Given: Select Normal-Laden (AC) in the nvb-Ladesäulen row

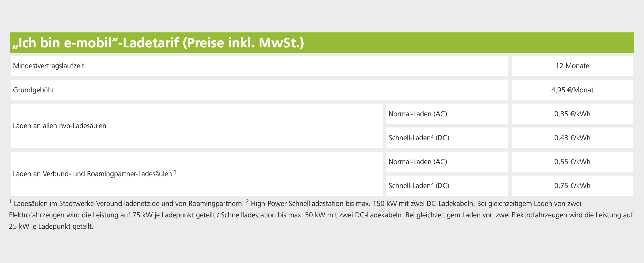Looking at the screenshot, I should (417, 114).
